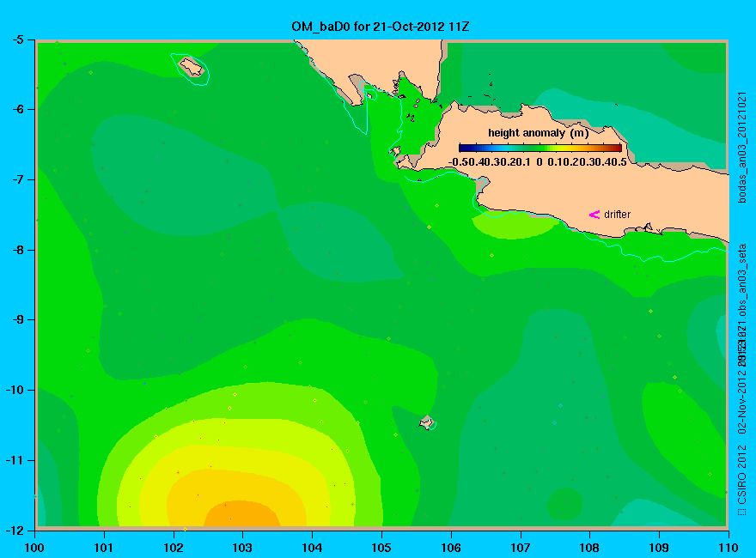Click the y-axis label -9
The image size is (756, 558).
(x=17, y=319)
